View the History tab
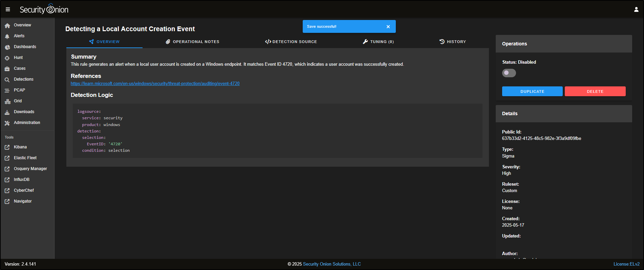 tap(453, 42)
